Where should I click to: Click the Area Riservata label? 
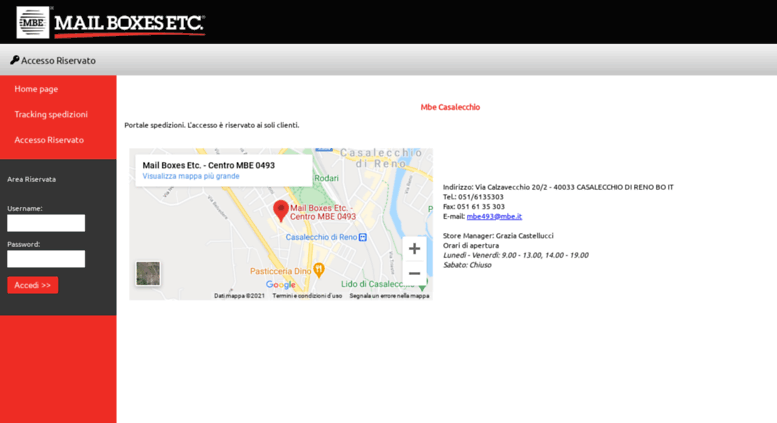[32, 179]
